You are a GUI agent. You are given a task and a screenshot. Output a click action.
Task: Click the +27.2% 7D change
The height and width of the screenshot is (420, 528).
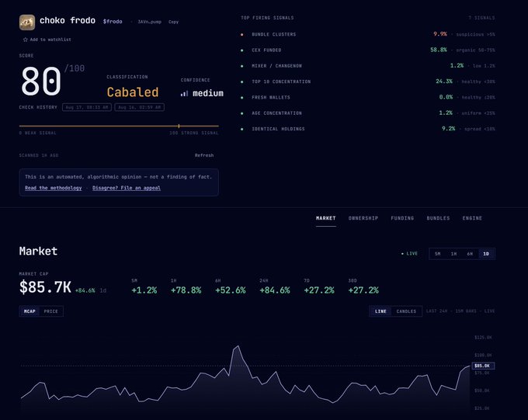[319, 290]
